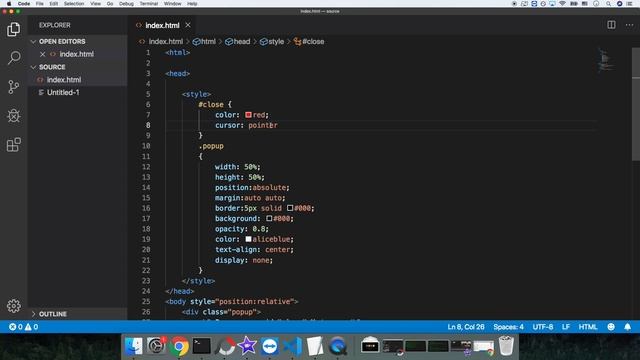Viewport: 640px width, 360px height.
Task: Click the Wi-Fi icon in menu bar
Action: (562, 4)
